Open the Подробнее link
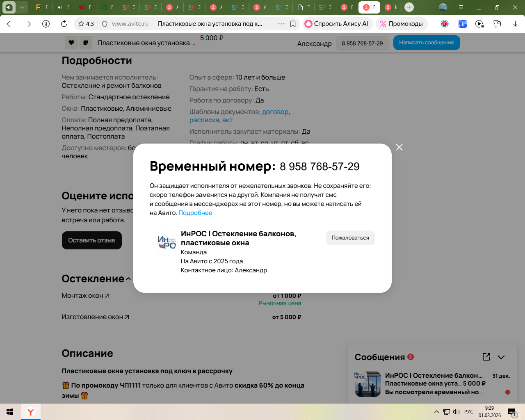The image size is (525, 420). [195, 213]
